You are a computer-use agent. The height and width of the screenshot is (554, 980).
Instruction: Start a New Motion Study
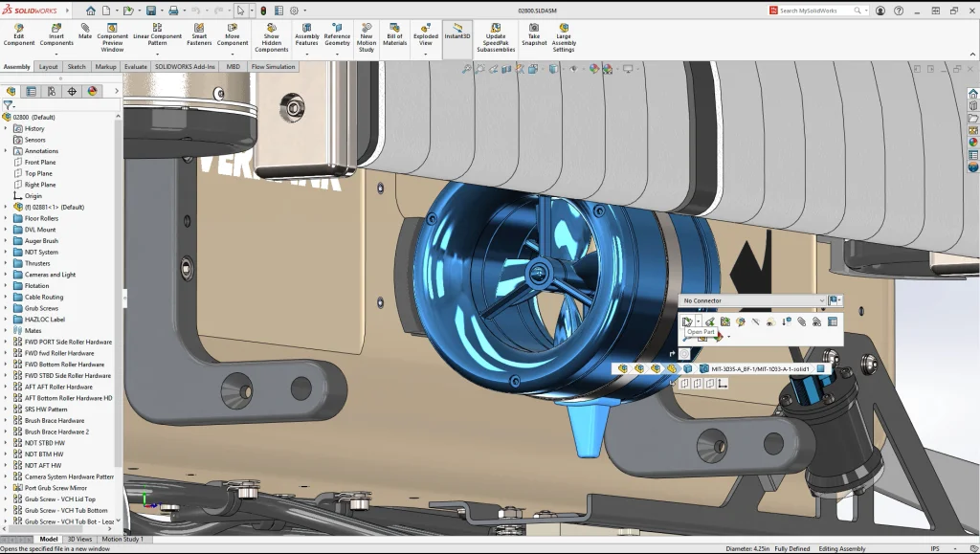click(x=366, y=34)
